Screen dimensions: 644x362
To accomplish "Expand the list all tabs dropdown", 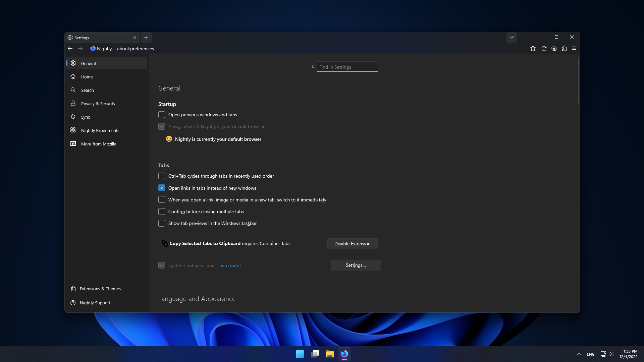I will point(512,38).
